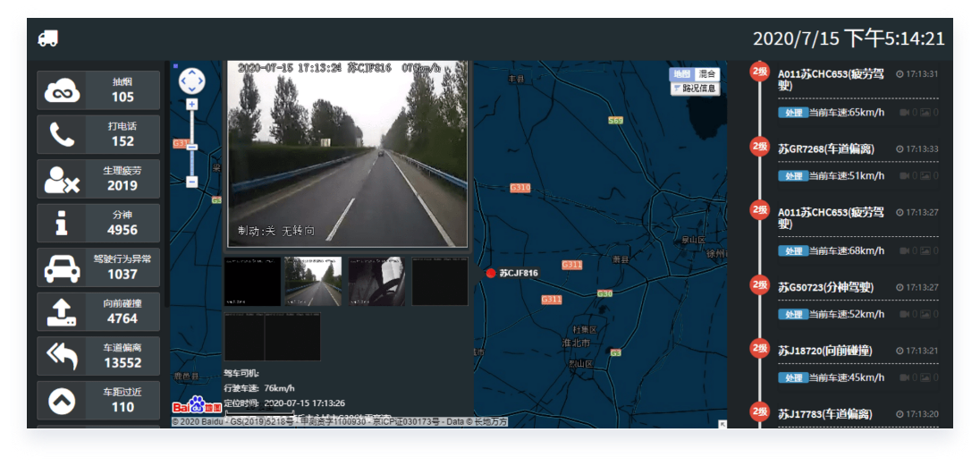Click the map pan direction control
This screenshot has height=466, width=980.
click(x=191, y=80)
